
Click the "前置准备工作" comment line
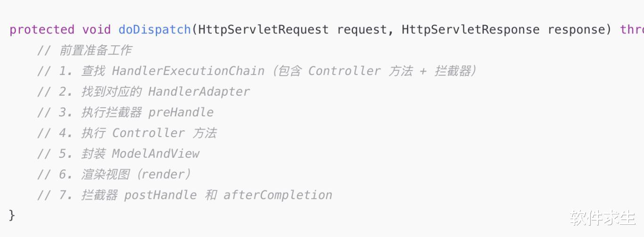click(95, 50)
